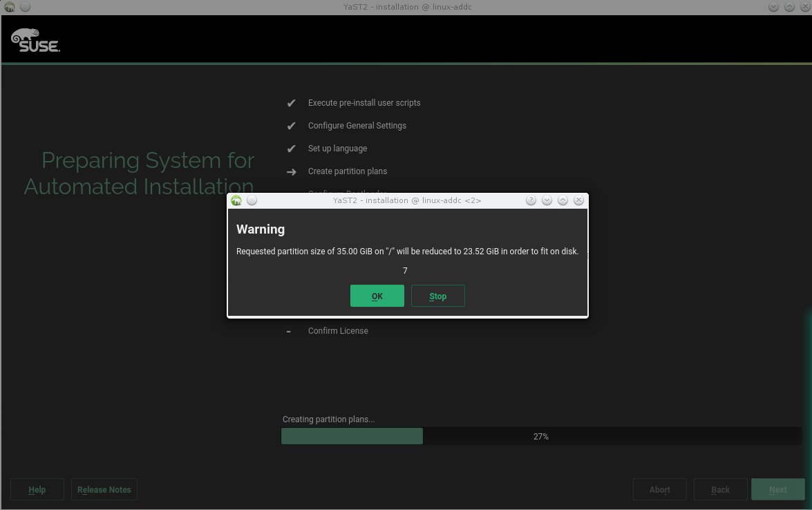Click the question mark icon in dialog titlebar
This screenshot has height=510, width=812.
coord(531,200)
